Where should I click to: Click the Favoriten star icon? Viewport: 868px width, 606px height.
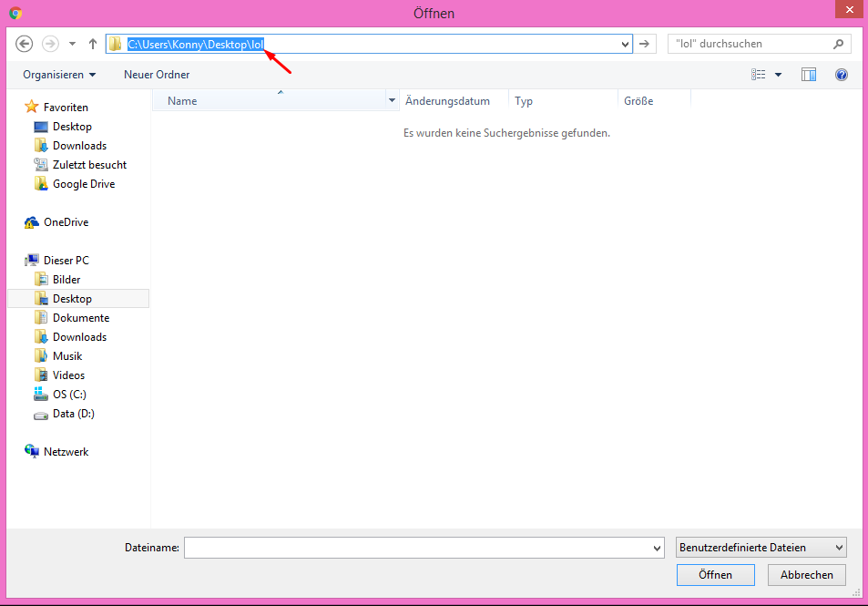pos(32,107)
